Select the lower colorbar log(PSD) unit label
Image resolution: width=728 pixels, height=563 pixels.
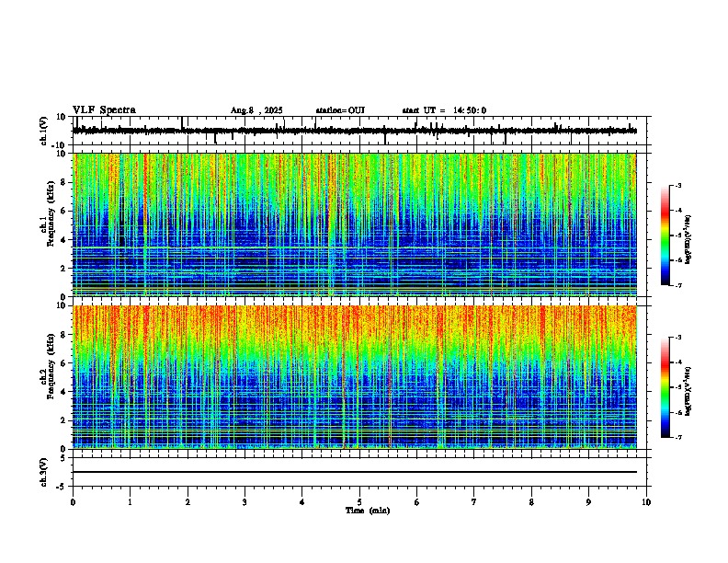688,391
